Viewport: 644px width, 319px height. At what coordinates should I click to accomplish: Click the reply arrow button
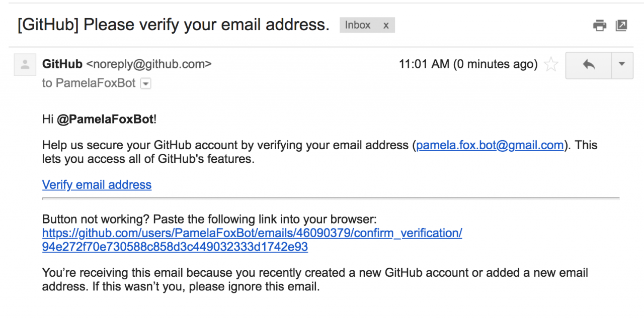click(589, 65)
